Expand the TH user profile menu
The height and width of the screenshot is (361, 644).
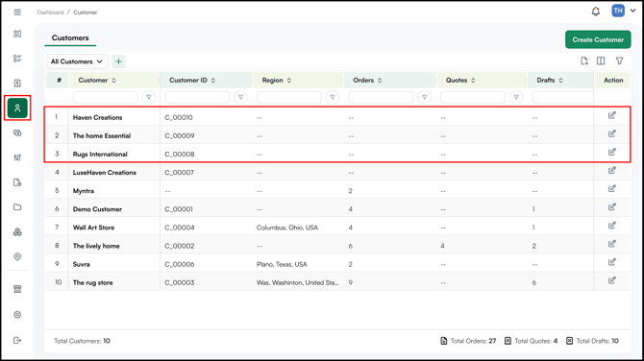[x=624, y=12]
